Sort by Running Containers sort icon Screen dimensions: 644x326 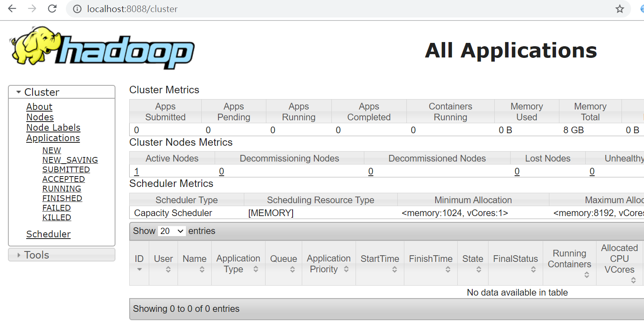click(x=587, y=275)
